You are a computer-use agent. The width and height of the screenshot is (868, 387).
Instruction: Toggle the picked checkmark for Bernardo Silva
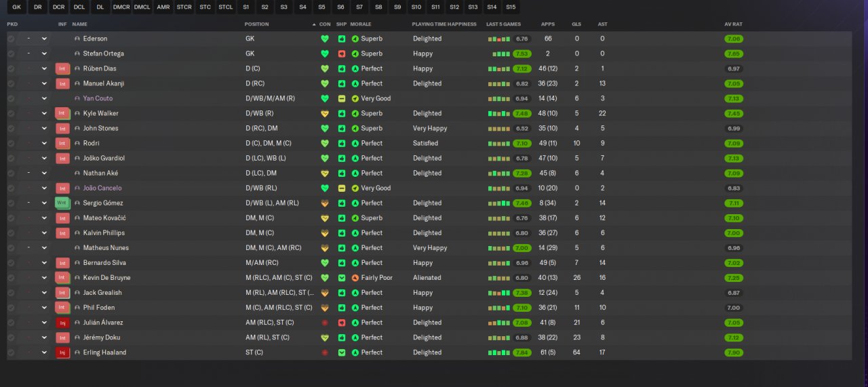coord(11,263)
